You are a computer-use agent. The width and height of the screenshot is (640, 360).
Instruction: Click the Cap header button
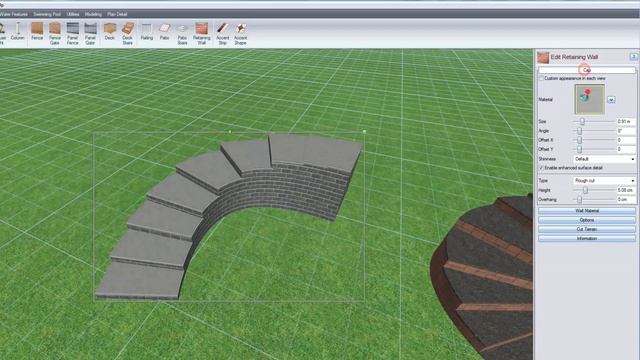pos(587,70)
